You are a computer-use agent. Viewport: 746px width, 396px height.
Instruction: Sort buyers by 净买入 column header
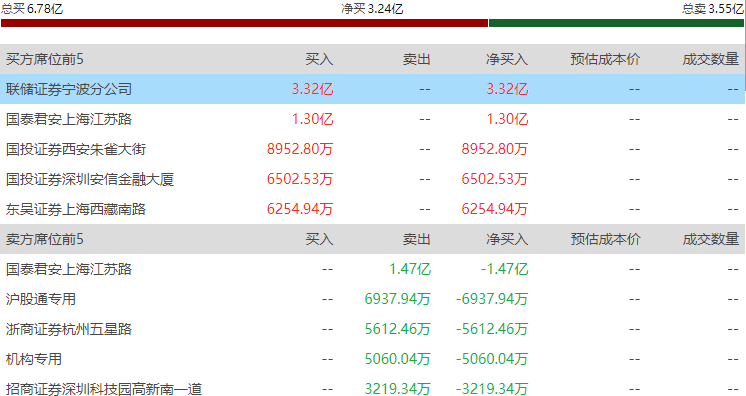[507, 59]
